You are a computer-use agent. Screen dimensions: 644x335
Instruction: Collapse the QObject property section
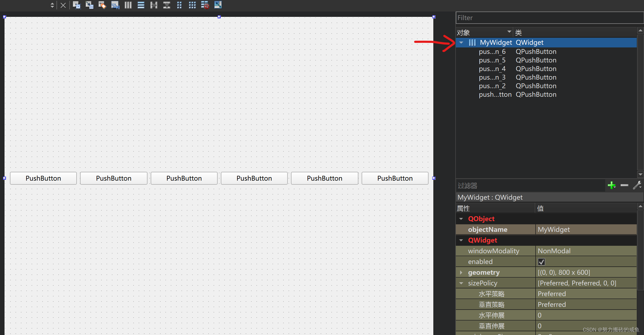[x=461, y=219]
